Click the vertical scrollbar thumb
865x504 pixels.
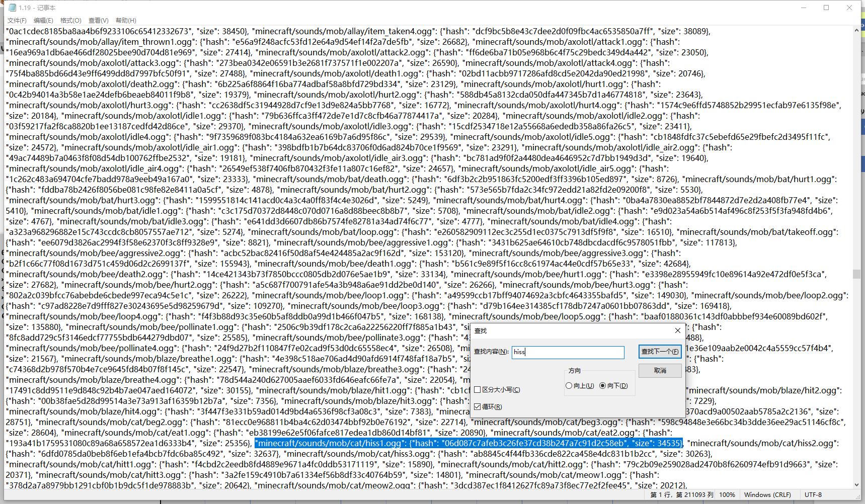[x=856, y=274]
